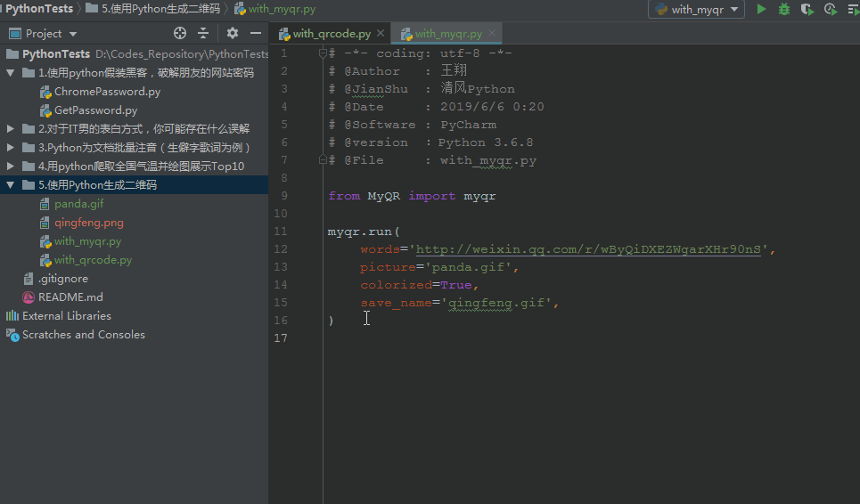This screenshot has height=504, width=860.
Task: Select panda.gif in project tree
Action: coord(78,204)
